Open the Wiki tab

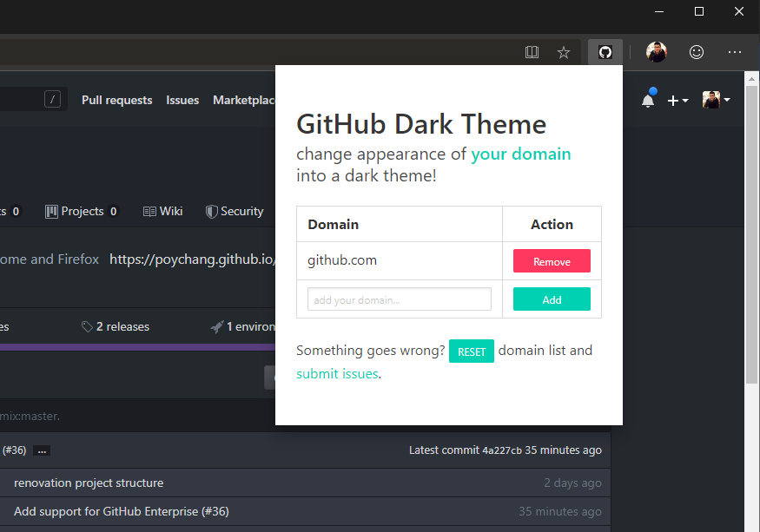coord(163,211)
